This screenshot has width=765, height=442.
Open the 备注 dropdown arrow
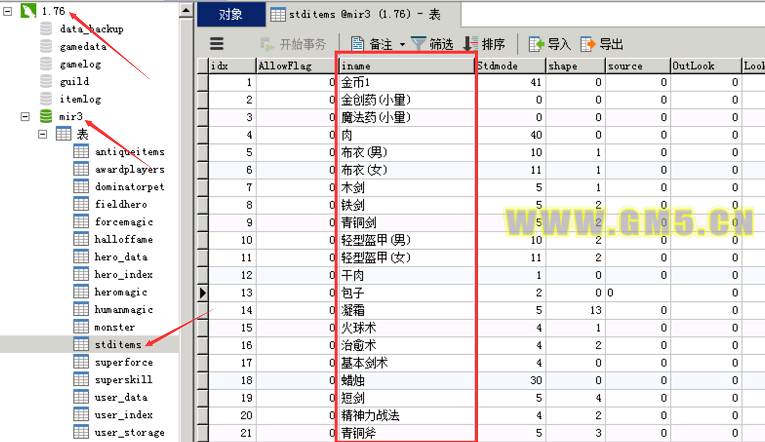point(402,44)
